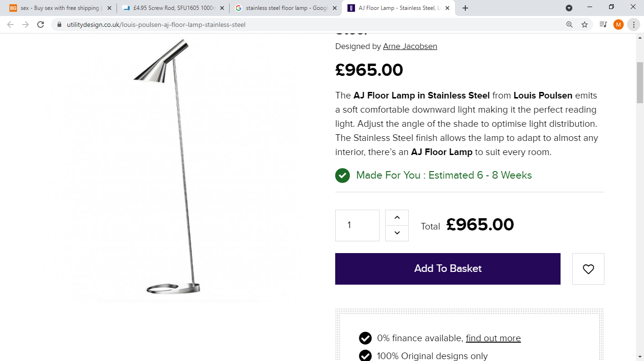This screenshot has width=644, height=361.
Task: Reload the current page
Action: point(41,25)
